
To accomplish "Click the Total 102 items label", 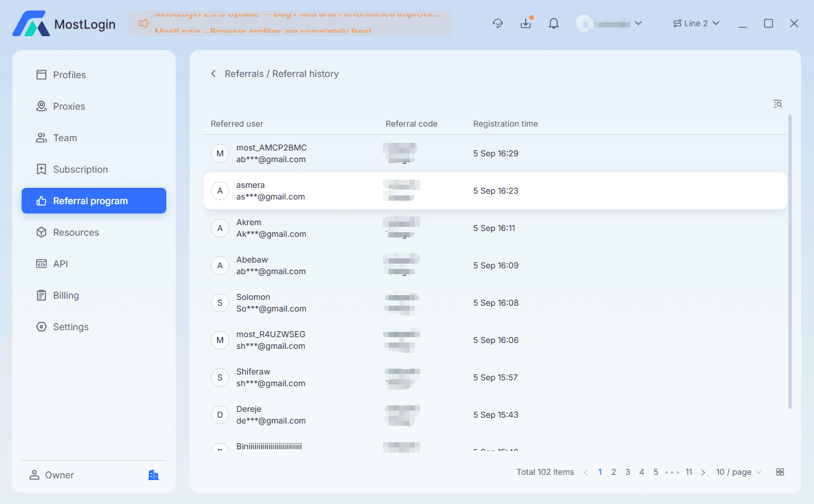I will pos(545,472).
